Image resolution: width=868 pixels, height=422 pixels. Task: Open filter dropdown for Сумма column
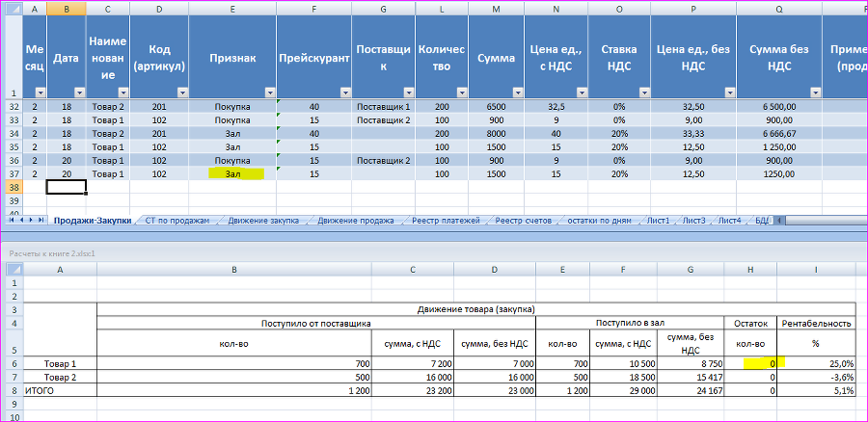tap(518, 92)
